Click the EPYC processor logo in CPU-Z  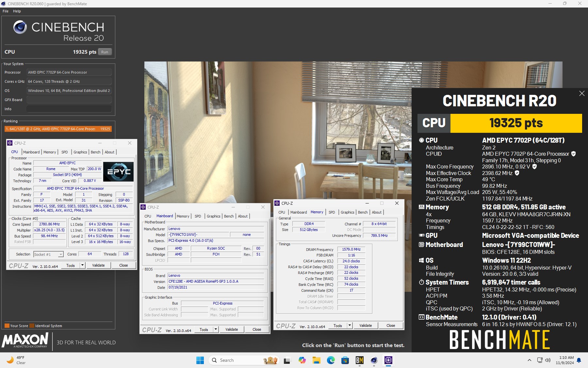click(118, 172)
